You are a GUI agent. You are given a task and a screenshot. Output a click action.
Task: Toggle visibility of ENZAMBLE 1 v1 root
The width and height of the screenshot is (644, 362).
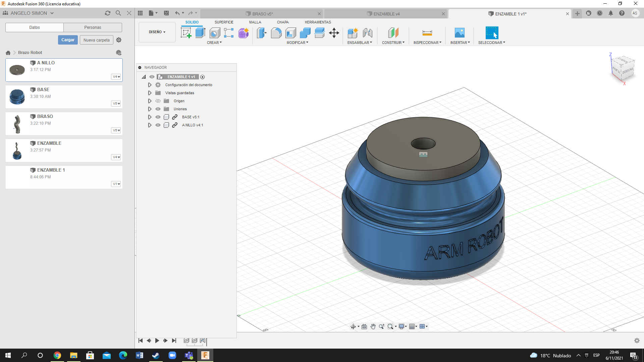tap(152, 77)
